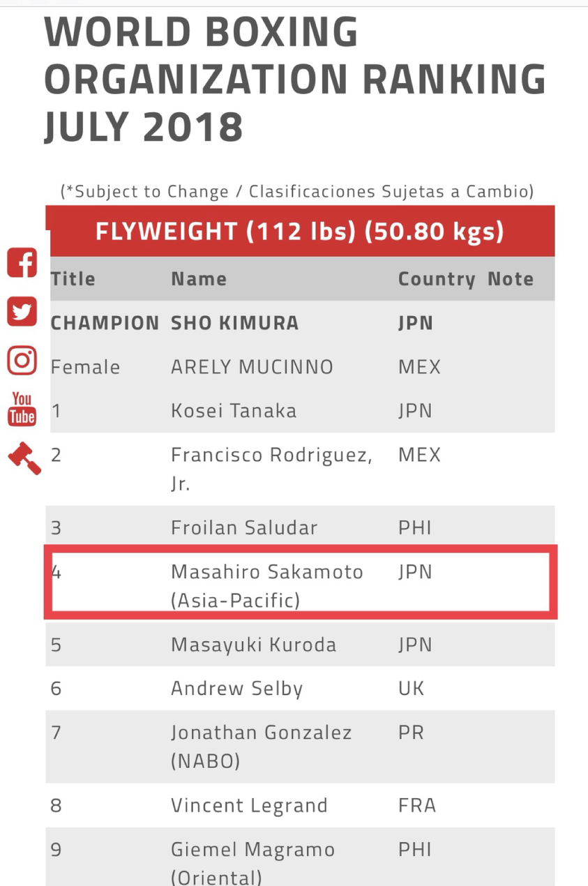Click the Twitter bird icon
588x886 pixels.
click(22, 311)
